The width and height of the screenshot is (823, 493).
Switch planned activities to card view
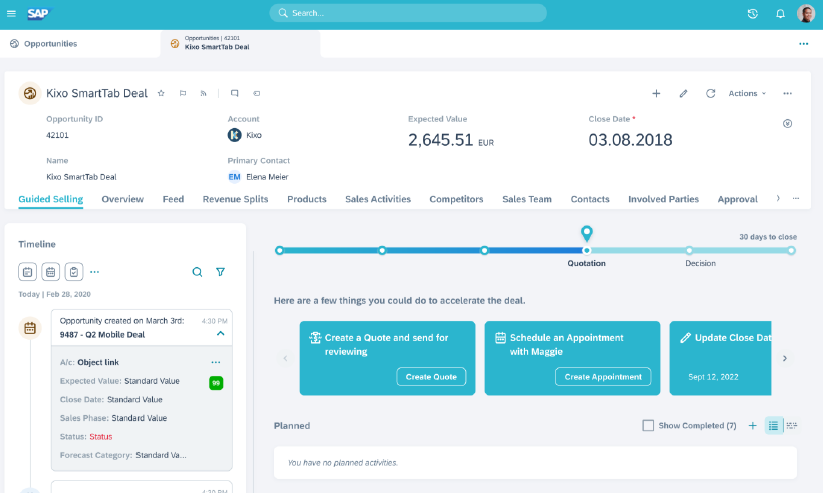[792, 426]
